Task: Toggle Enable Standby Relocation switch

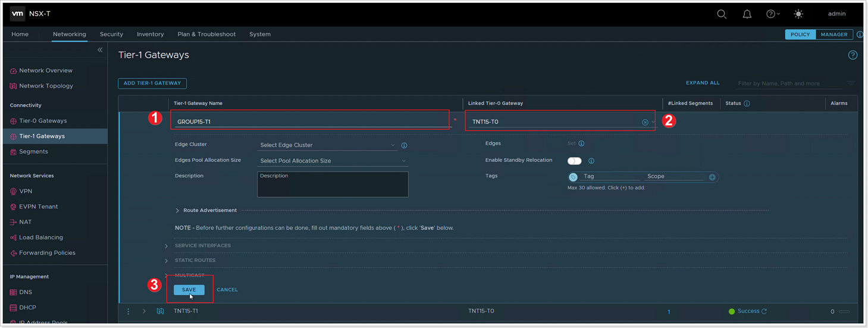Action: point(574,161)
